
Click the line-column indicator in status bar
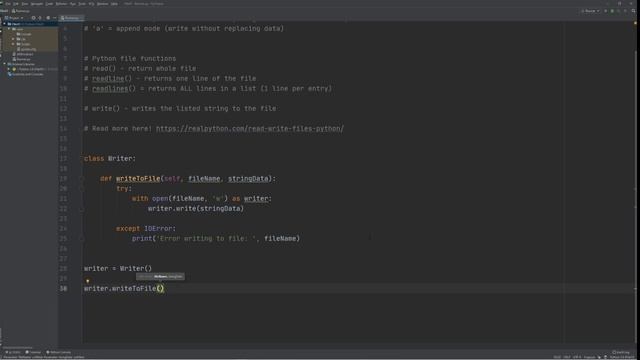click(x=557, y=357)
